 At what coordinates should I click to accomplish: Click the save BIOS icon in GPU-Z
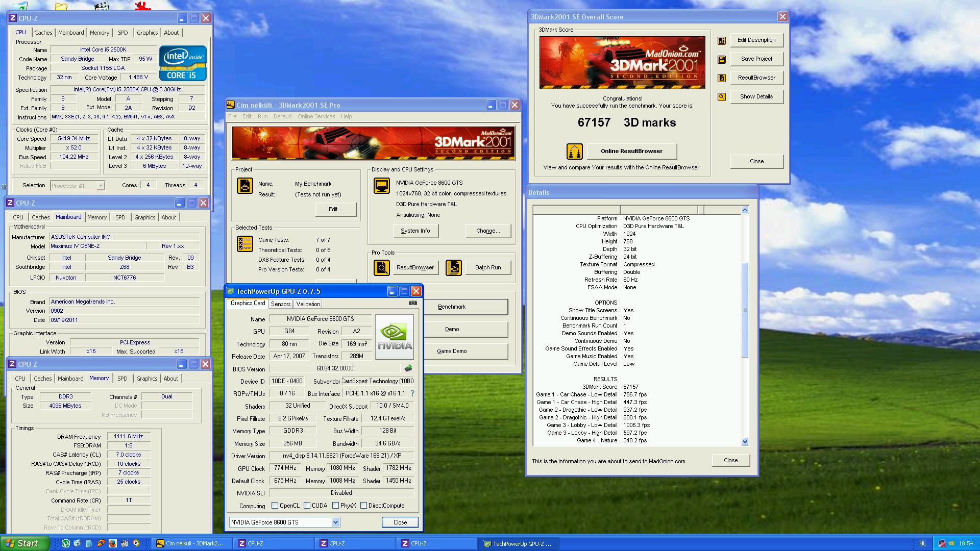[408, 368]
